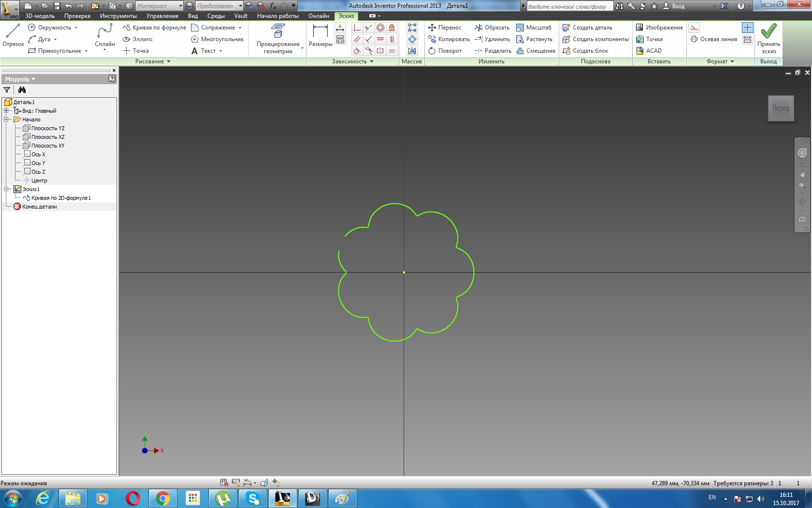Image resolution: width=812 pixels, height=508 pixels.
Task: Apply the concentric constraint icon
Action: pos(380,28)
